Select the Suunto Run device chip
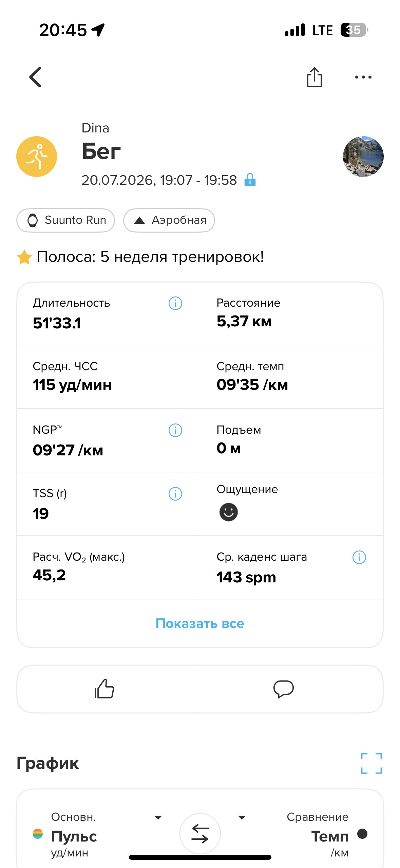This screenshot has width=400, height=868. point(65,220)
